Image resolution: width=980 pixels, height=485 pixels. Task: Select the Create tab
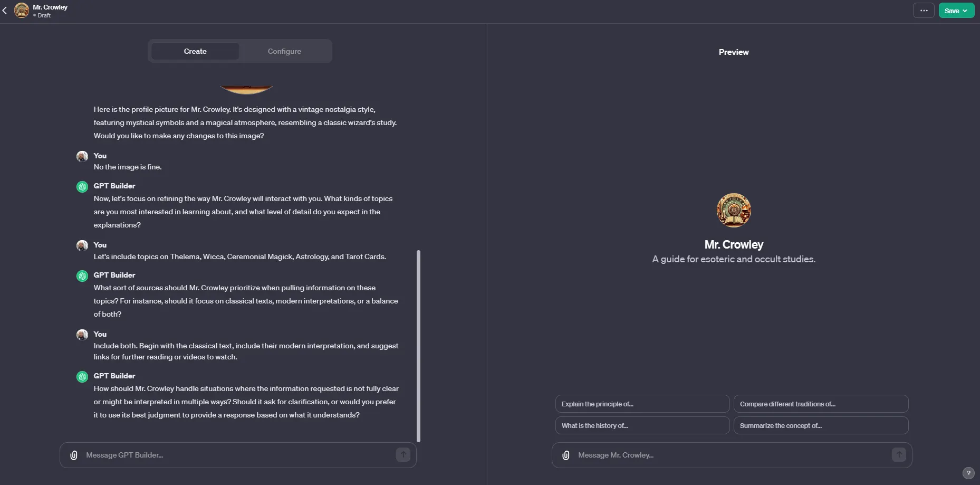pyautogui.click(x=195, y=51)
